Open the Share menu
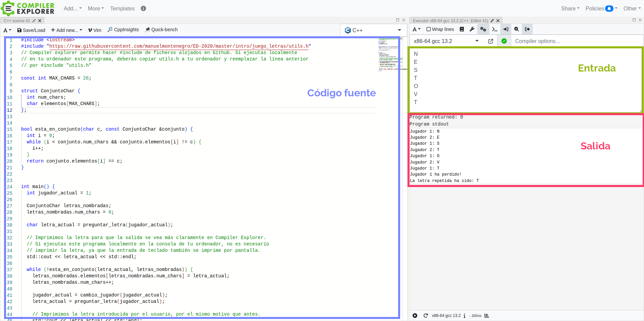644x321 pixels. 570,8
